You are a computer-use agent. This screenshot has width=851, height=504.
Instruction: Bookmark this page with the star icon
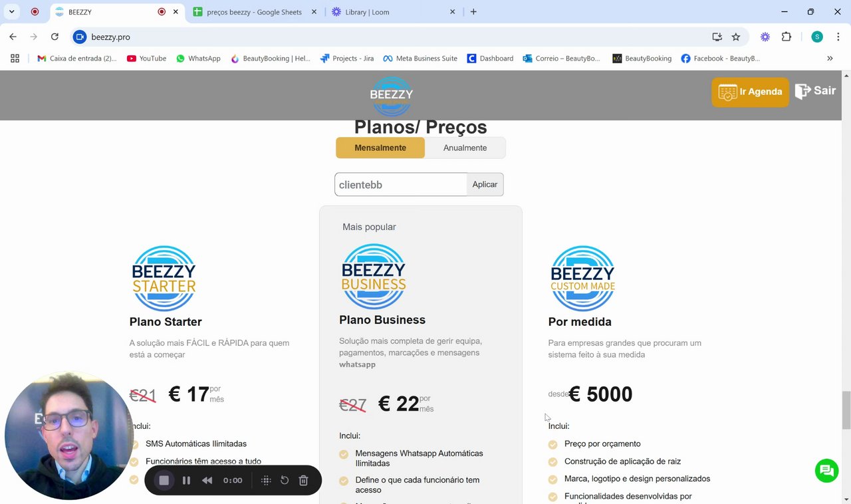click(736, 37)
